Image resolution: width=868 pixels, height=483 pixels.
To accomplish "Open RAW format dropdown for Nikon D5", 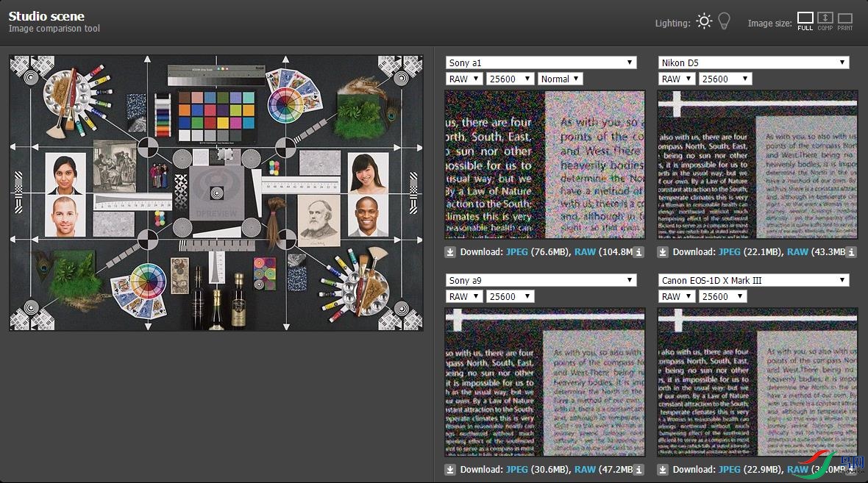I will point(676,79).
